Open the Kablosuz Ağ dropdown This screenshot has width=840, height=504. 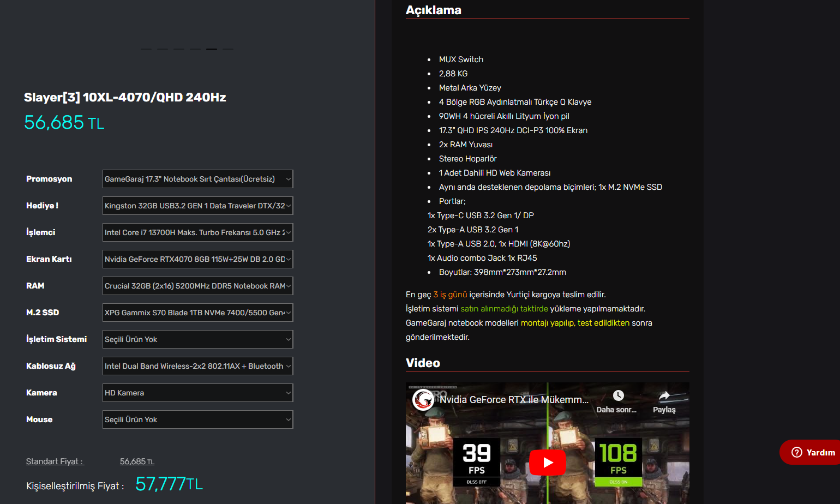197,366
